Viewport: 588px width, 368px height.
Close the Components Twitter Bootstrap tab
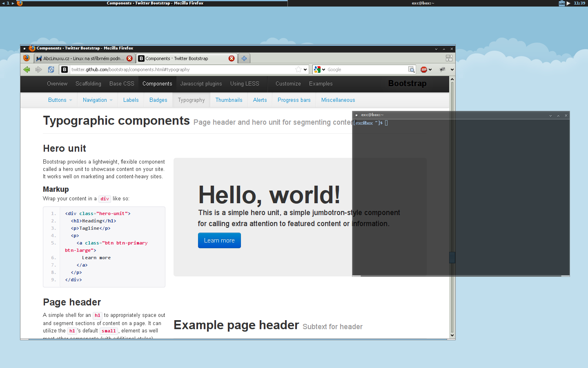click(x=232, y=58)
